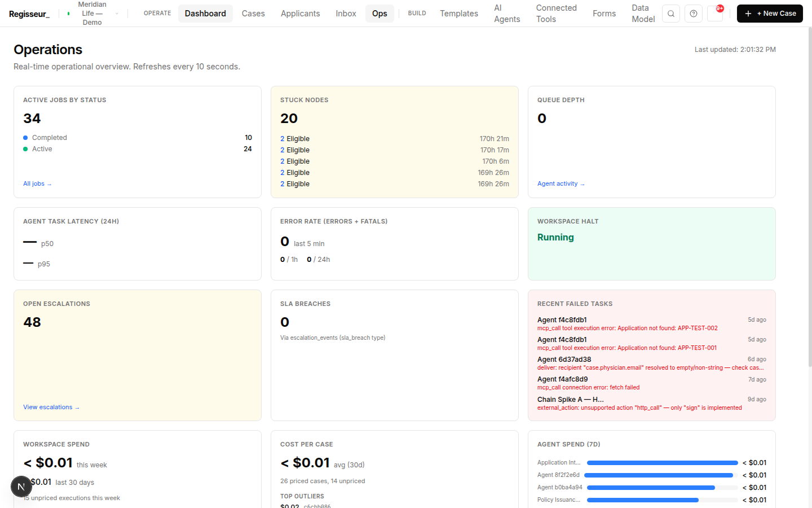This screenshot has width=812, height=508.
Task: Open Connected Tools
Action: [556, 14]
